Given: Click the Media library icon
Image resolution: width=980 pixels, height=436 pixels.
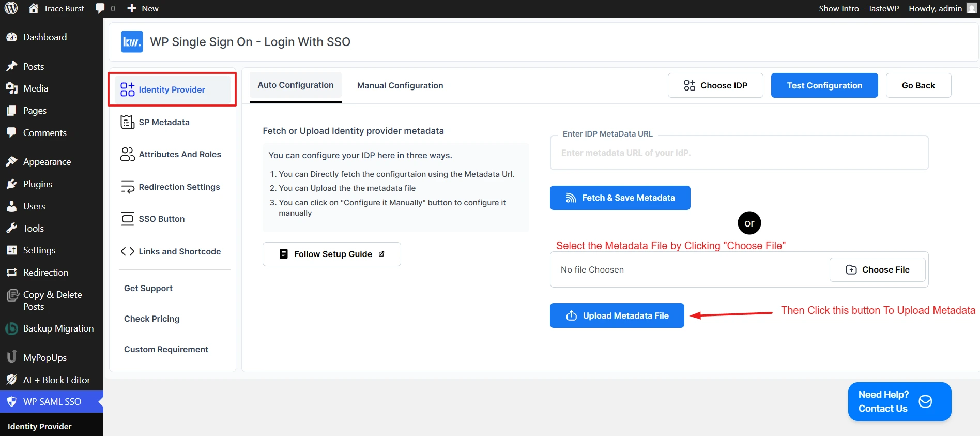Looking at the screenshot, I should click(x=11, y=88).
